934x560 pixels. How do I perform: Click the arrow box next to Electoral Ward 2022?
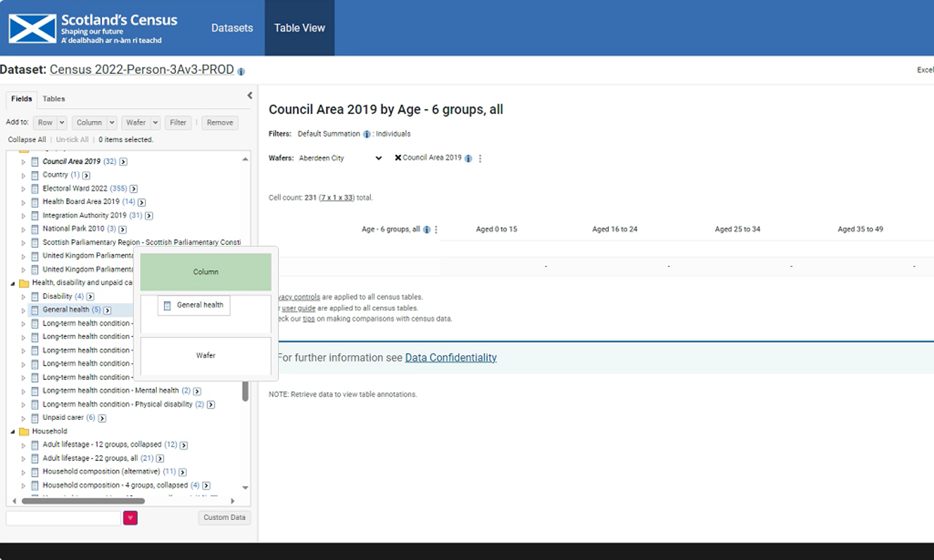[x=133, y=189]
